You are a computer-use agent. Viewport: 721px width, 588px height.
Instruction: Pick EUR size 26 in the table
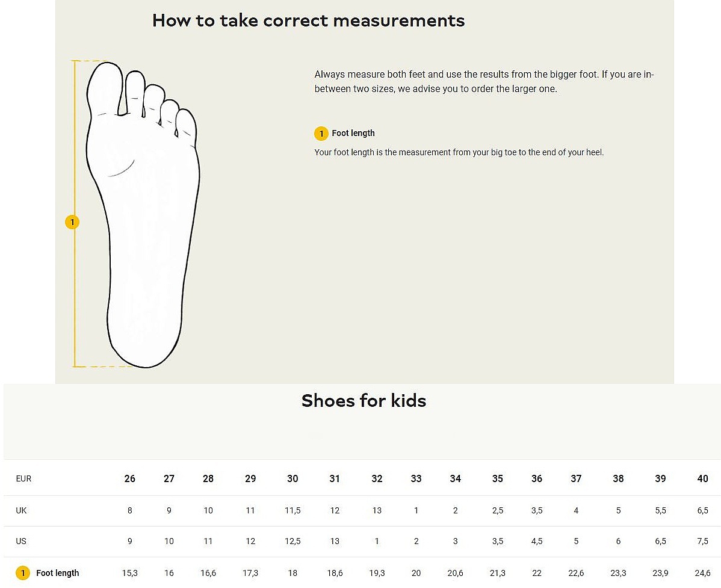129,479
